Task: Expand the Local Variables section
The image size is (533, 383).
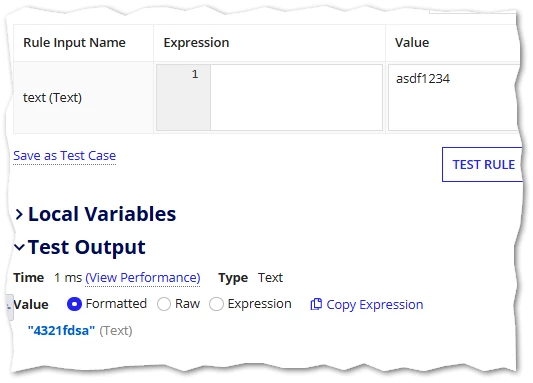Action: pos(19,214)
